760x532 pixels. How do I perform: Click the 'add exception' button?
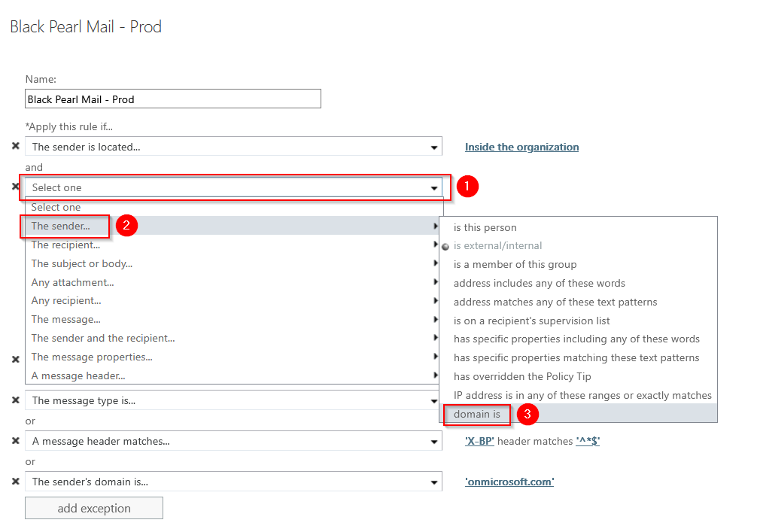coord(94,508)
